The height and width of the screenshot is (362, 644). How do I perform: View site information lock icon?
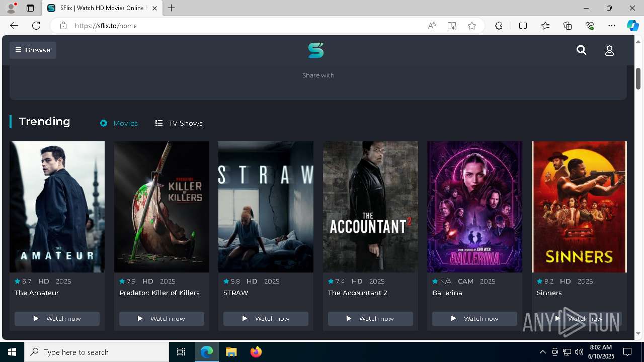pos(63,26)
